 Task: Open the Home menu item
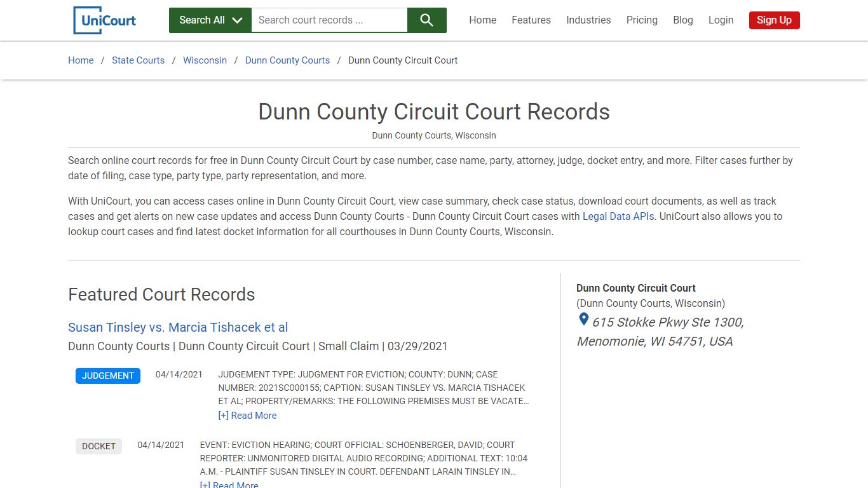click(483, 20)
